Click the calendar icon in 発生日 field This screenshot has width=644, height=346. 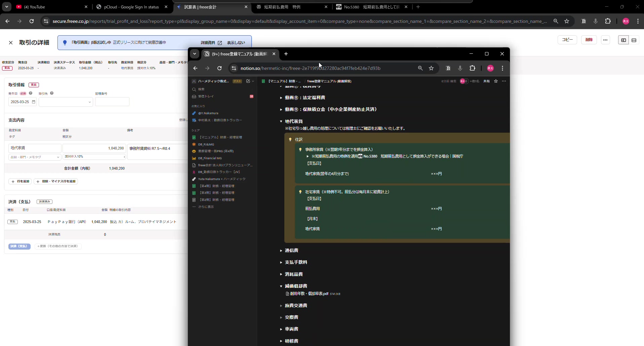coord(34,102)
